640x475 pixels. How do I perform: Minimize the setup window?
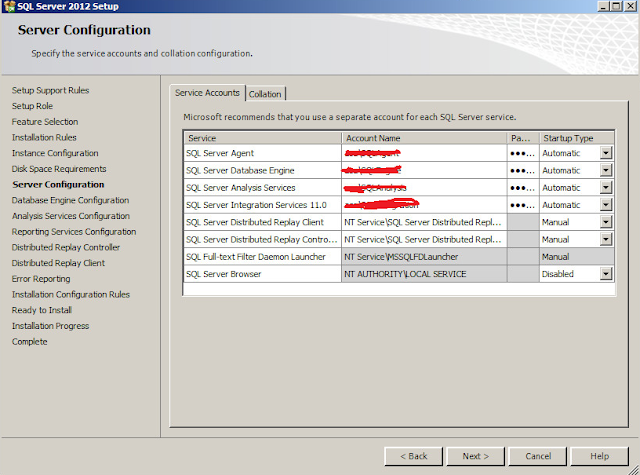(x=604, y=6)
